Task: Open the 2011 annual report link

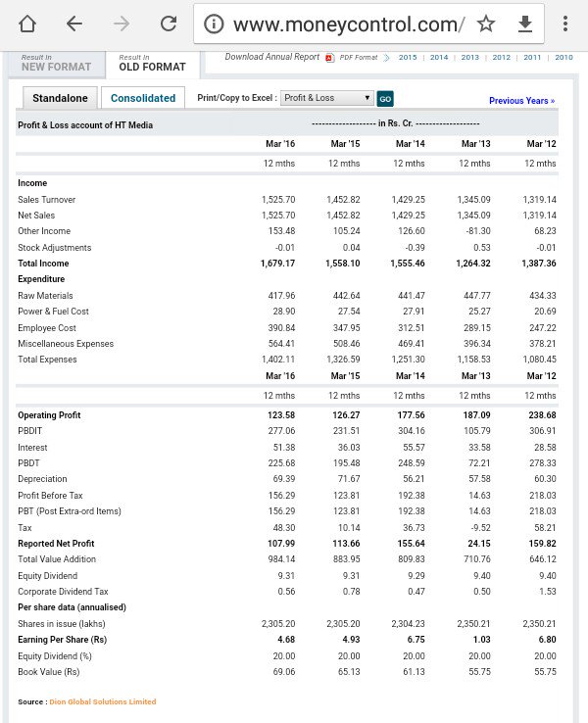Action: point(532,57)
